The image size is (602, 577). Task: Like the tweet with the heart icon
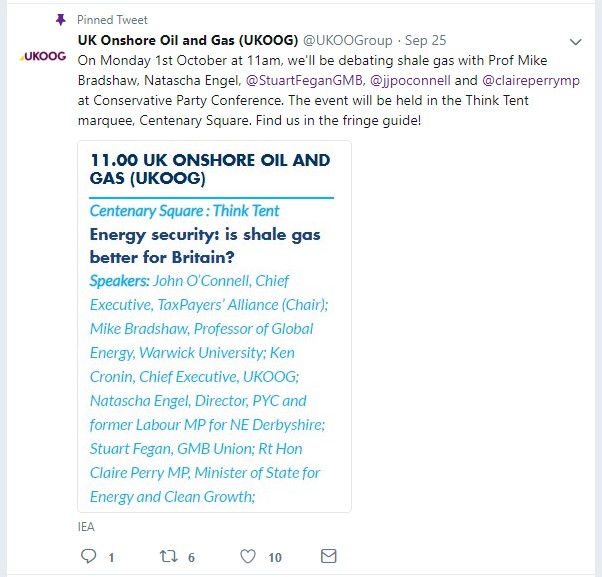point(248,556)
